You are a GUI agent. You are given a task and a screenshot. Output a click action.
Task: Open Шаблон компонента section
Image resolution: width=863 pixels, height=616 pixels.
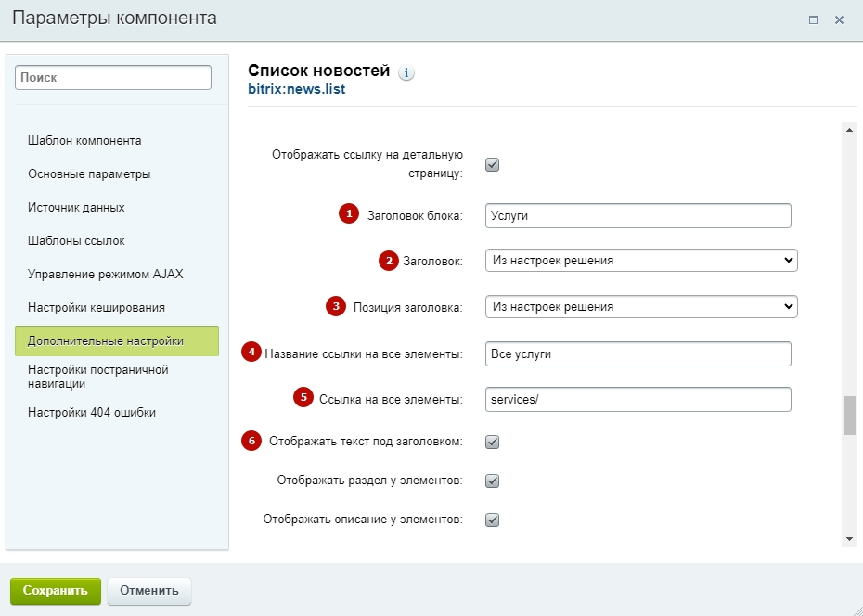[84, 141]
